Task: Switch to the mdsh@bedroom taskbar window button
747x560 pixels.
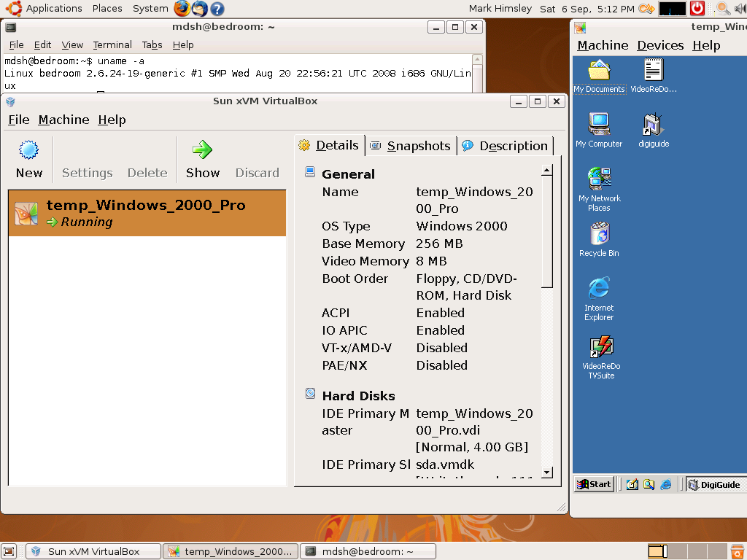Action: tap(368, 551)
